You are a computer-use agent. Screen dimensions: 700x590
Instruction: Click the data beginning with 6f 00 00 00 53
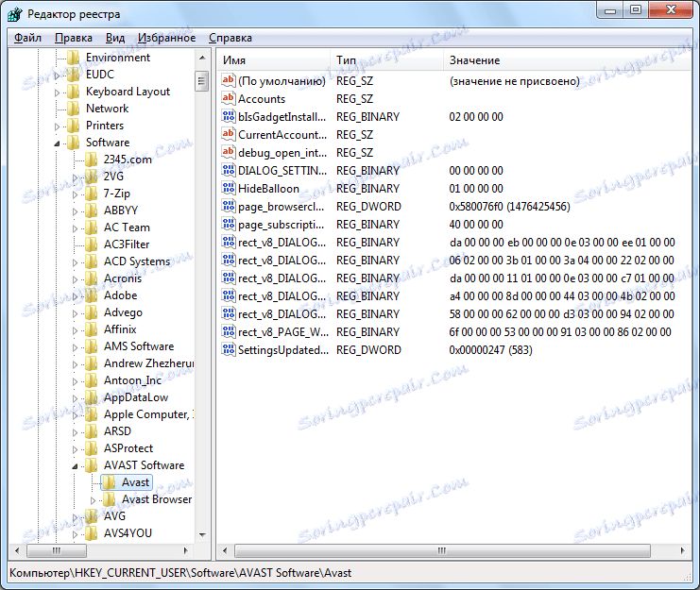560,331
